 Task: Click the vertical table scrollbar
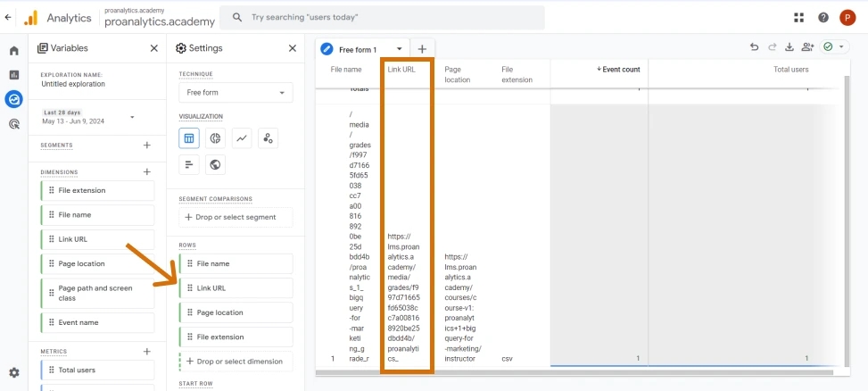847,220
